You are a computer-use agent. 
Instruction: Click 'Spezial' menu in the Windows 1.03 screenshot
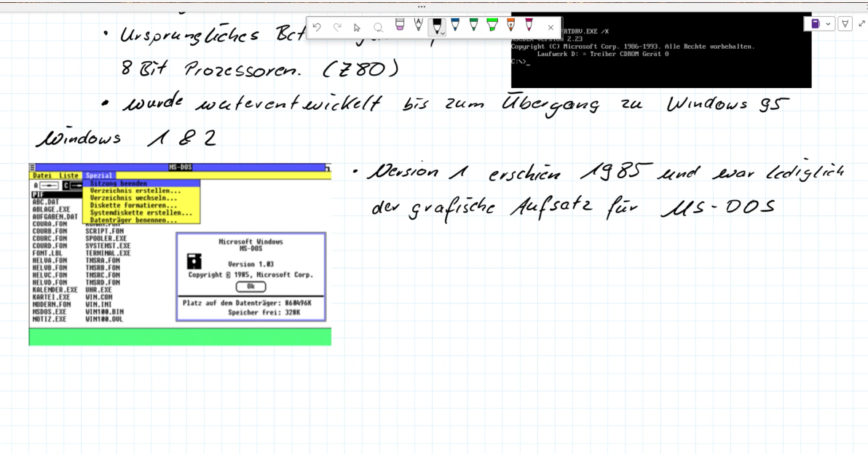pos(98,175)
